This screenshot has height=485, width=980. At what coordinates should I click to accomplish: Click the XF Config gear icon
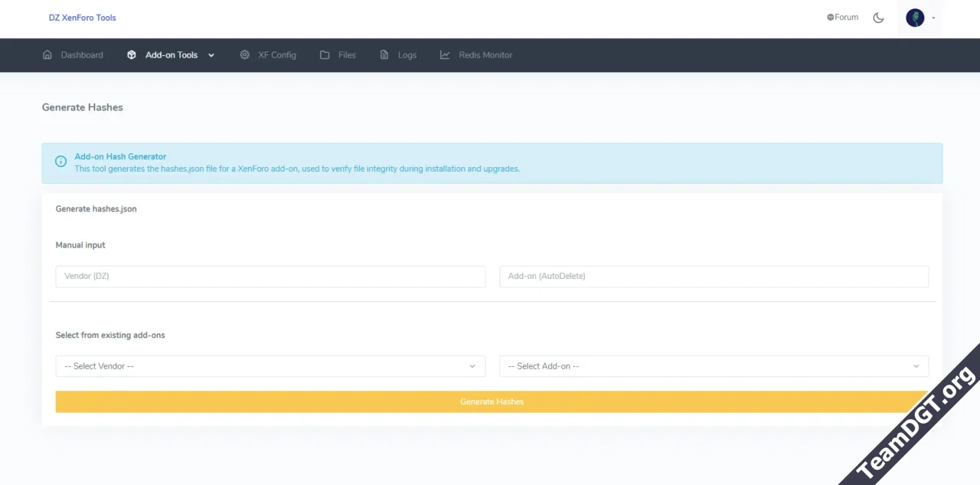[x=245, y=55]
